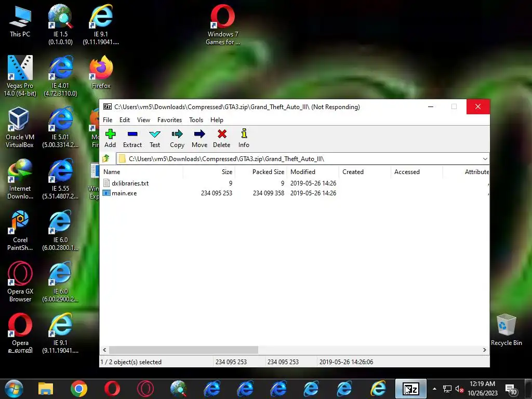The height and width of the screenshot is (399, 532).
Task: Click the horizontal scrollbar thumb
Action: tap(183, 350)
